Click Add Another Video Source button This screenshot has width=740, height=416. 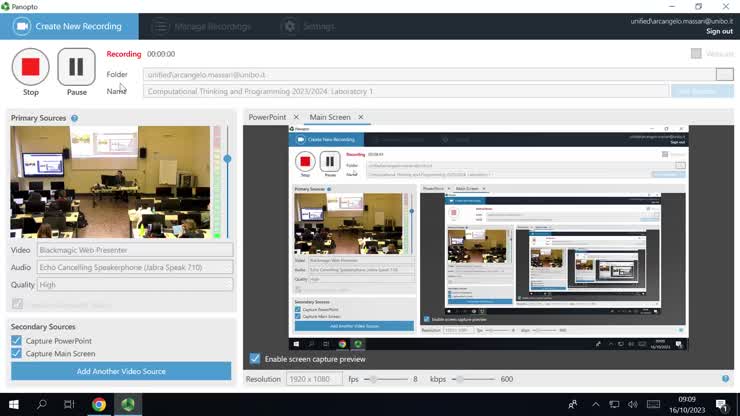pyautogui.click(x=121, y=371)
